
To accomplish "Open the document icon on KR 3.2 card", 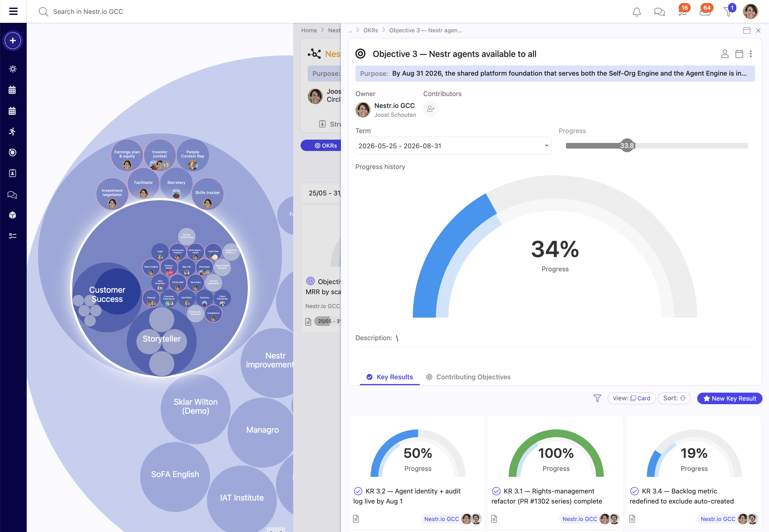I will [x=356, y=519].
